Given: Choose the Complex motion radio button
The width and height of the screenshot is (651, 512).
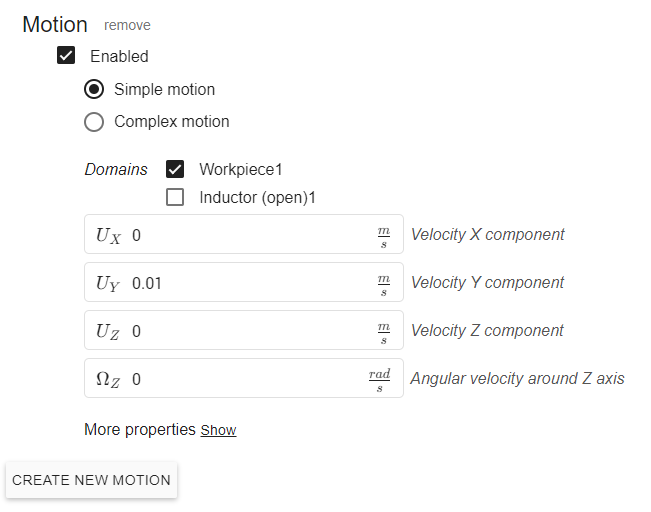Looking at the screenshot, I should click(x=94, y=122).
